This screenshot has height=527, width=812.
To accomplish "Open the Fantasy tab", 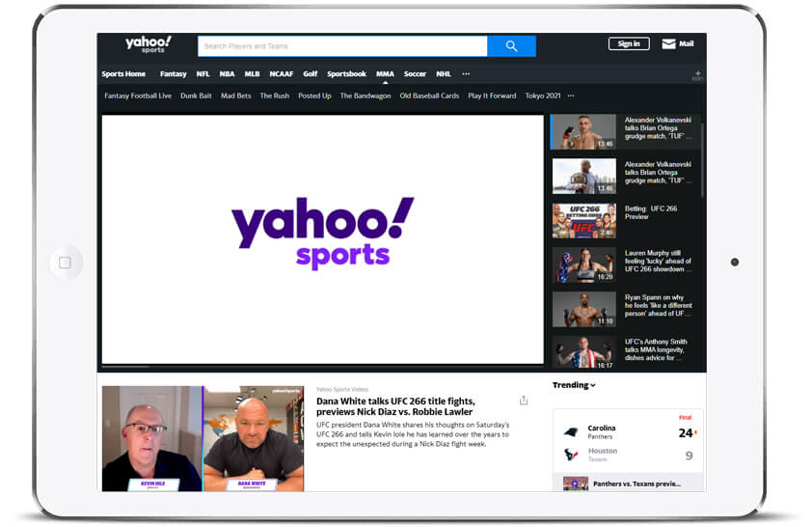I will click(x=173, y=74).
